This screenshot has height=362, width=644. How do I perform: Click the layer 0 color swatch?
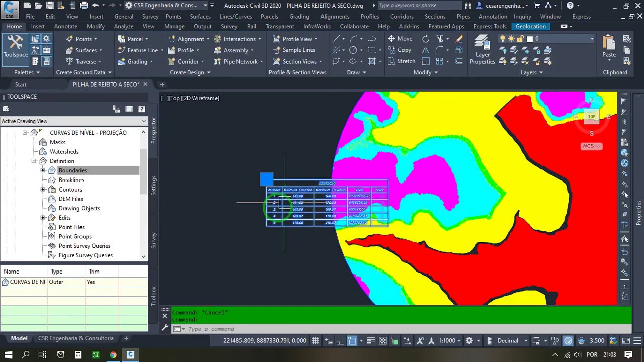coord(530,39)
